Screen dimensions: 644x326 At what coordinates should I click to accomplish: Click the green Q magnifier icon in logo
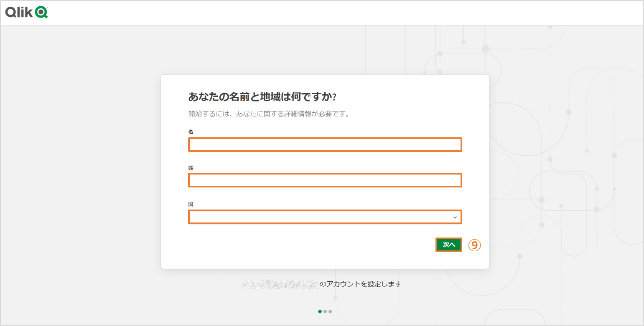click(42, 13)
